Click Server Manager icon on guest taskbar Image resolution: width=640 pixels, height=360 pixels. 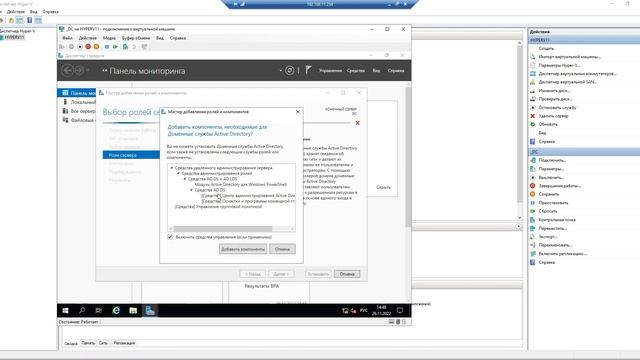[x=150, y=311]
